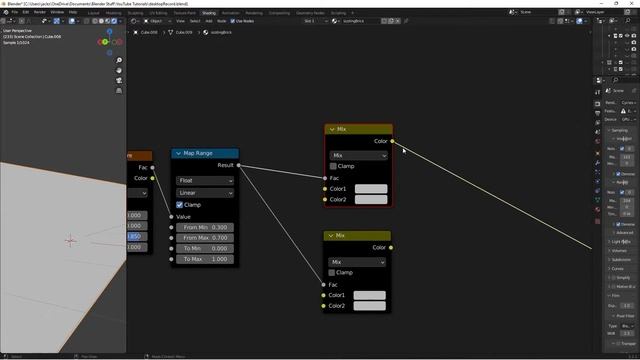Click To Max 1.000 field

[205, 259]
